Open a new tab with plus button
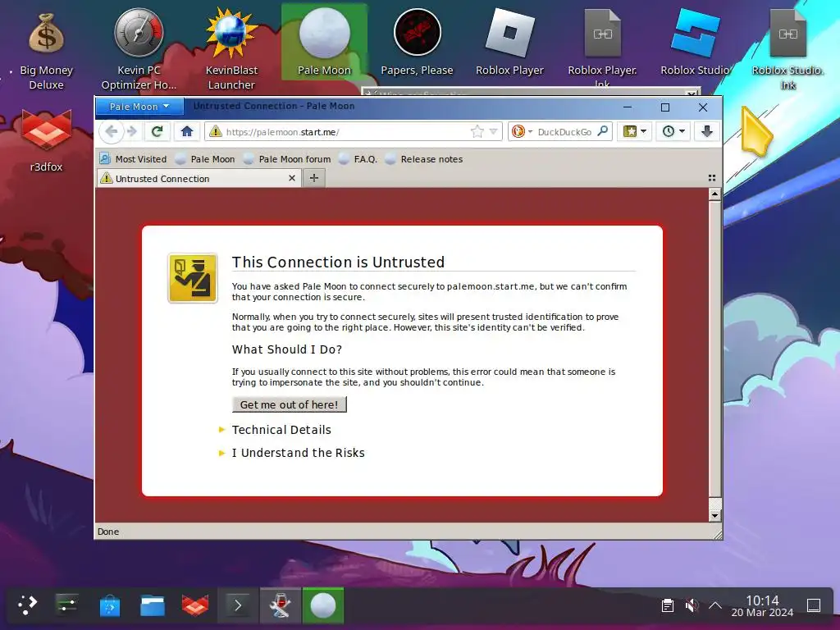 (x=314, y=178)
